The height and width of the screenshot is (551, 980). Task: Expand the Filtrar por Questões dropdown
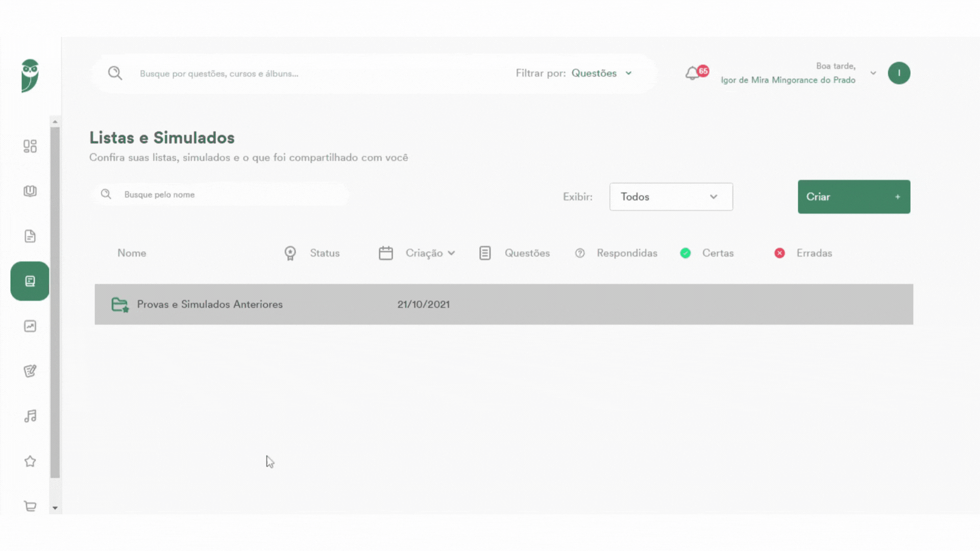[x=602, y=73]
